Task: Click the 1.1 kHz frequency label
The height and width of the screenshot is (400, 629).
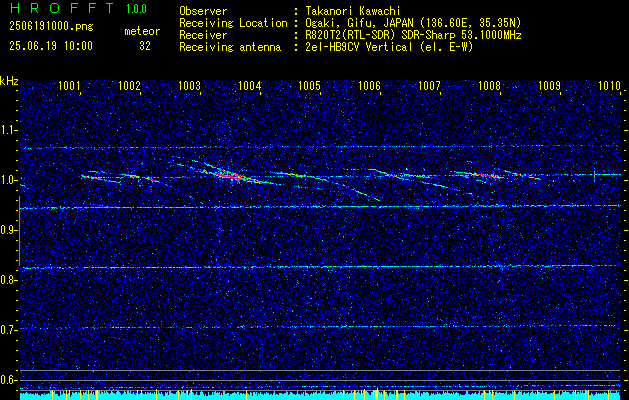Action: click(x=9, y=130)
